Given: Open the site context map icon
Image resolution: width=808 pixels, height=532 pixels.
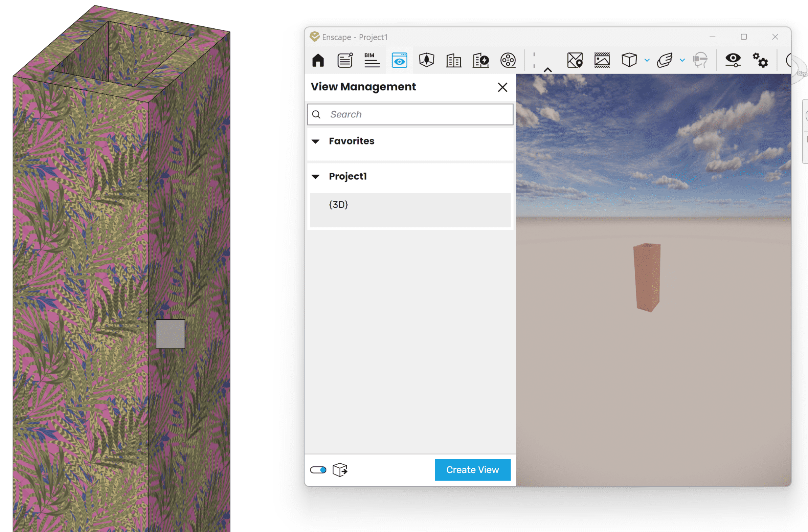Looking at the screenshot, I should 575,61.
